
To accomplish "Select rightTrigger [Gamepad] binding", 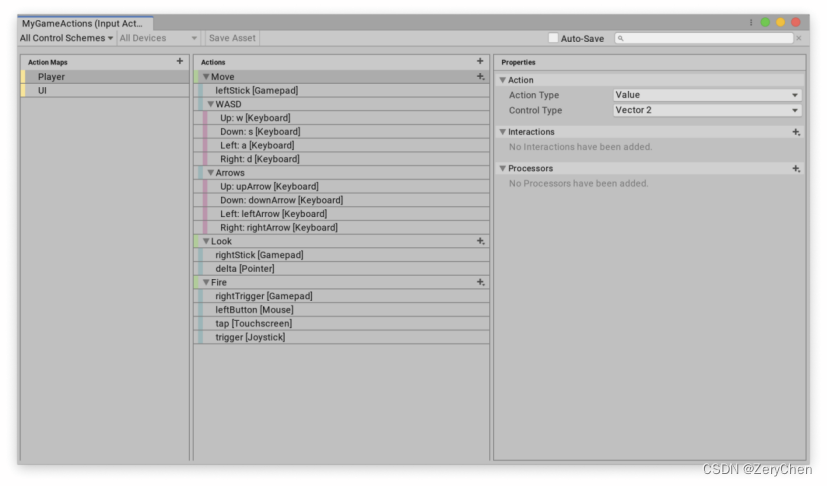I will click(x=342, y=296).
